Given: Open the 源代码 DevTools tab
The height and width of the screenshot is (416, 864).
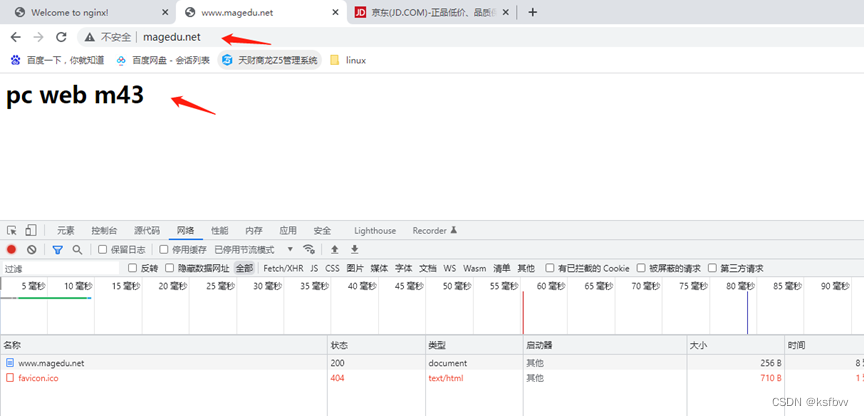Looking at the screenshot, I should click(x=147, y=231).
